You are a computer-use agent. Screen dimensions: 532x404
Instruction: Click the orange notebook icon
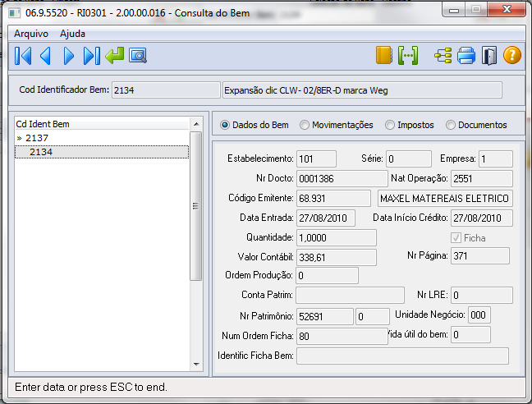pos(383,55)
